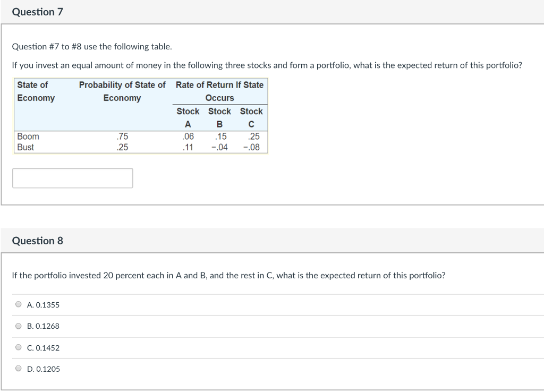This screenshot has width=544, height=392.
Task: Click the Stock B column label
Action: point(219,117)
